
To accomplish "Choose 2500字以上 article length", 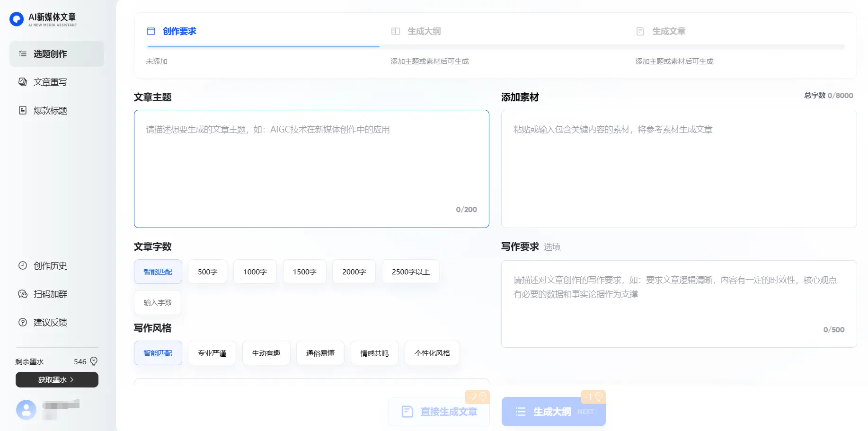I will coord(410,272).
